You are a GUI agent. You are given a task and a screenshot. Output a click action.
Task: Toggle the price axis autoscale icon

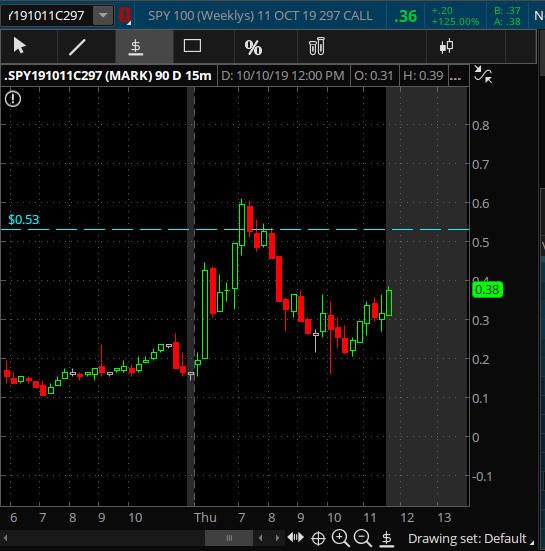tap(387, 538)
